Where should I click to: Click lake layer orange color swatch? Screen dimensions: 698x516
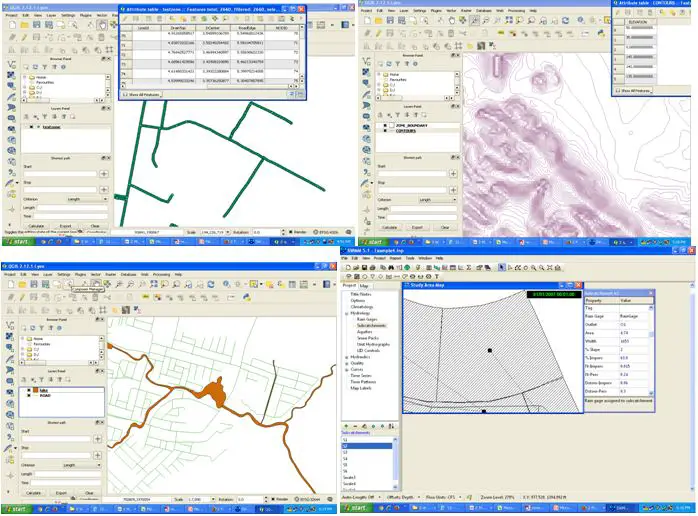point(35,390)
